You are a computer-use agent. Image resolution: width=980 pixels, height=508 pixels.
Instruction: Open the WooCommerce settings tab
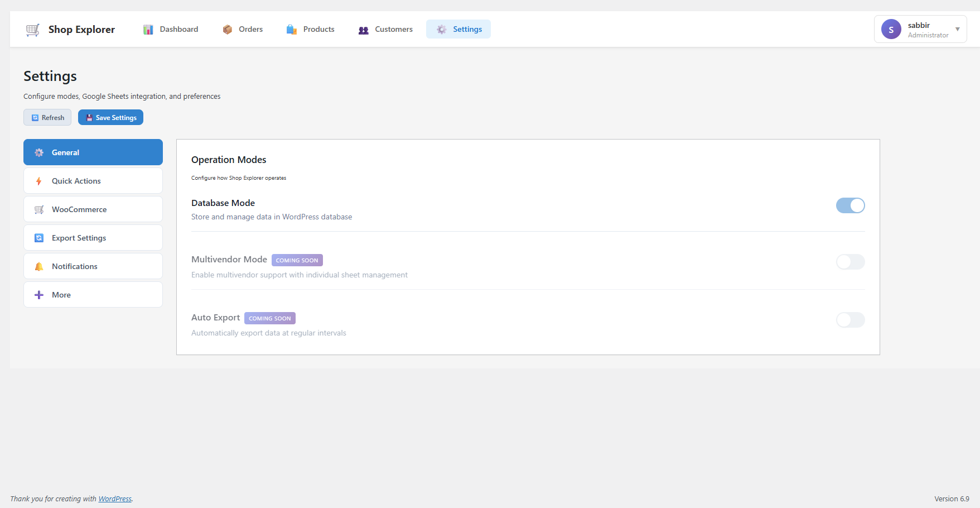coord(93,209)
